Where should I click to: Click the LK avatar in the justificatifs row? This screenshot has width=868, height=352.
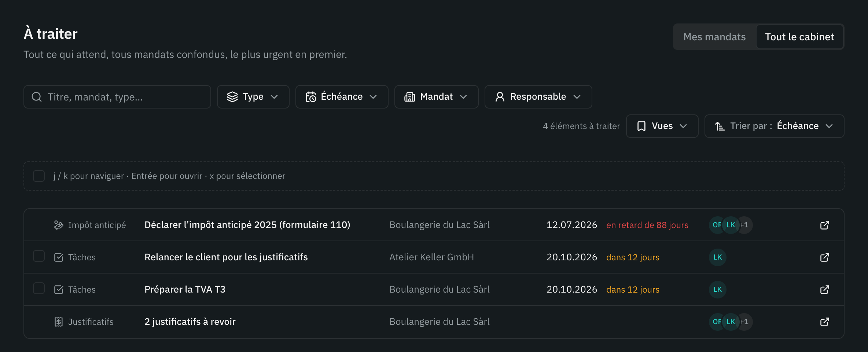tap(731, 322)
